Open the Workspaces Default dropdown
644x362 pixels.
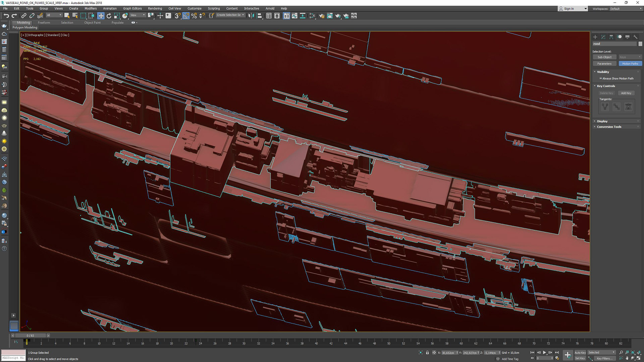click(626, 9)
